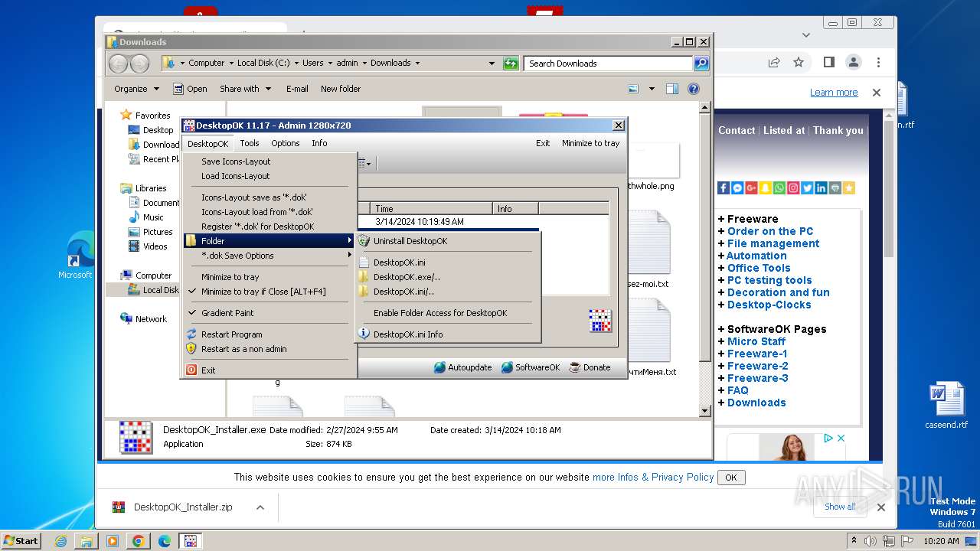The height and width of the screenshot is (551, 980).
Task: Click the Learn more link in Chrome
Action: pyautogui.click(x=834, y=93)
